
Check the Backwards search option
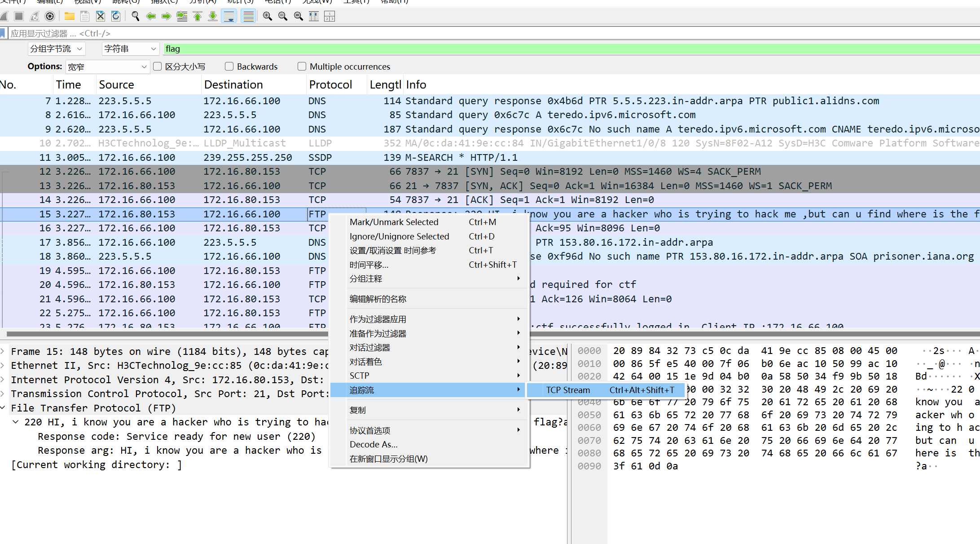[x=229, y=66]
